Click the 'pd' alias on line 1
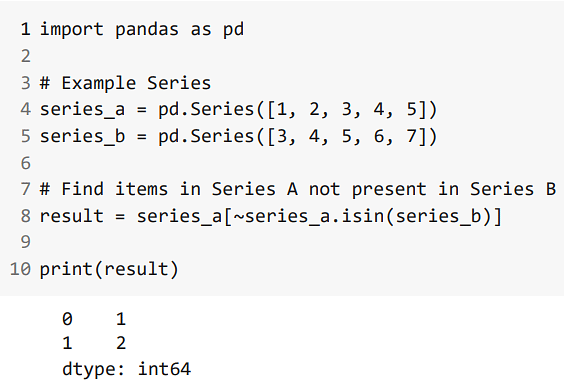Screen dimensions: 564x391 tap(233, 30)
